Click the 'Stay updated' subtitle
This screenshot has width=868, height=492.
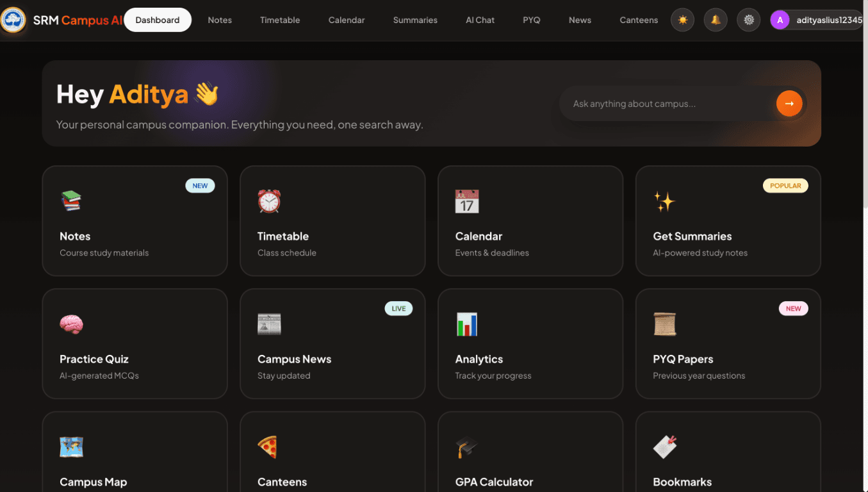[x=284, y=376]
